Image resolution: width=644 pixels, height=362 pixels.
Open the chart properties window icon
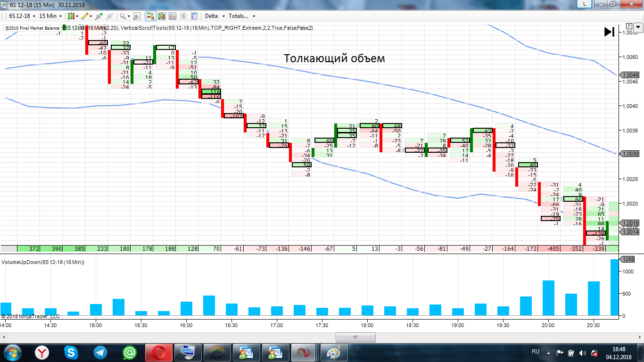pyautogui.click(x=194, y=16)
